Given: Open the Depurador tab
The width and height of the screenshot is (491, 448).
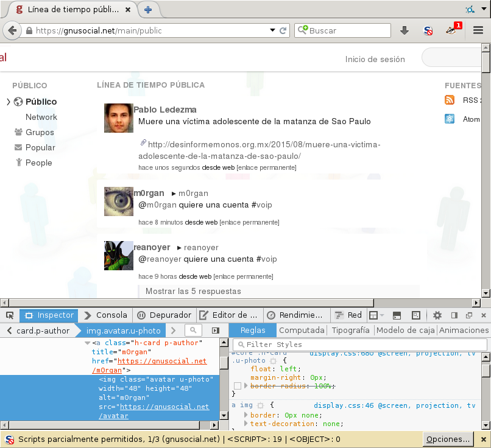Looking at the screenshot, I should click(164, 315).
